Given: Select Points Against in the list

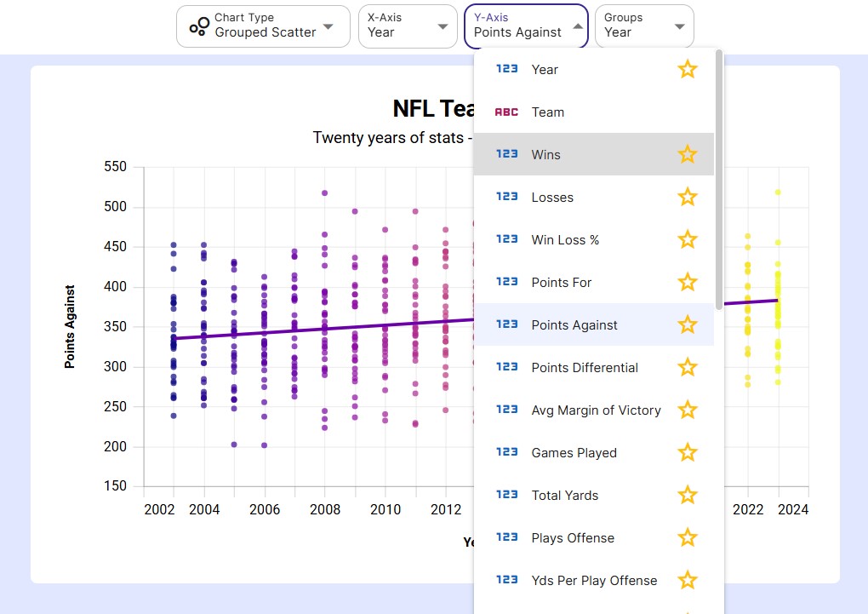Looking at the screenshot, I should (x=593, y=325).
